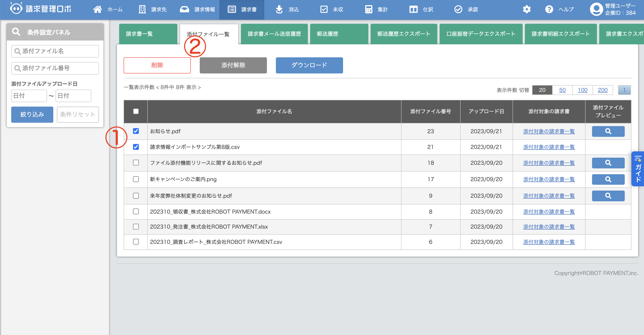Open 郵送履歴 tab
644x335 pixels.
tap(339, 34)
